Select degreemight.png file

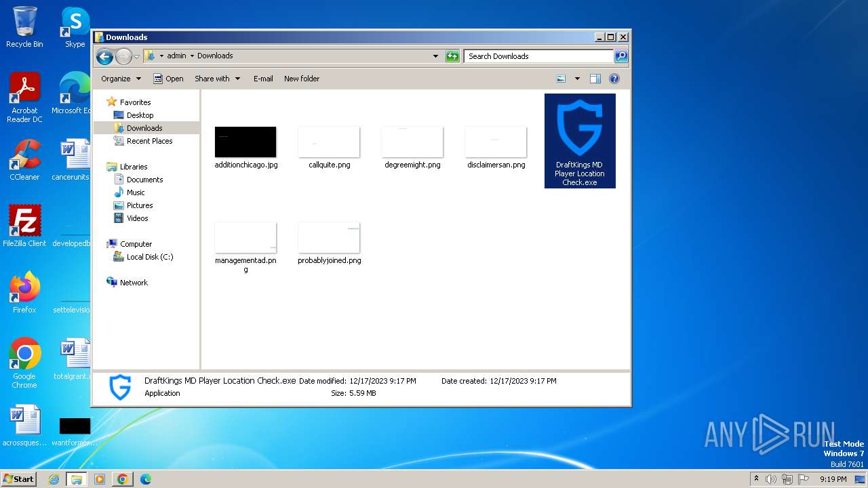pyautogui.click(x=412, y=148)
